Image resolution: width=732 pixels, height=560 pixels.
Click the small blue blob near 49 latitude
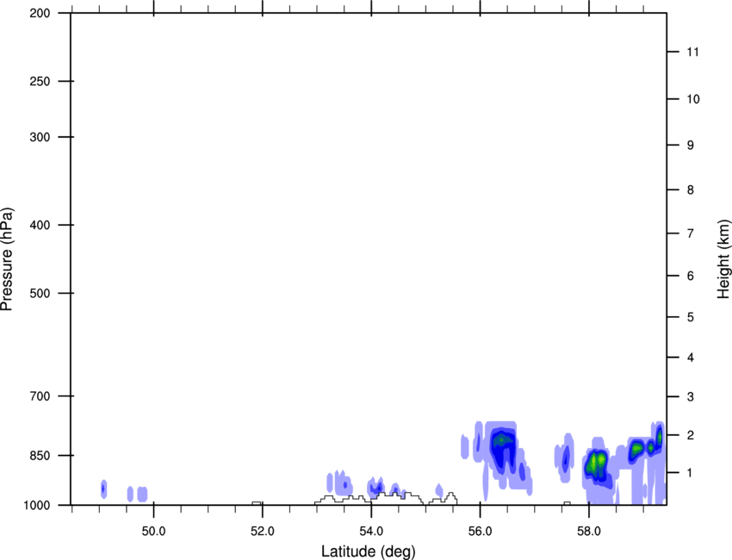click(103, 488)
